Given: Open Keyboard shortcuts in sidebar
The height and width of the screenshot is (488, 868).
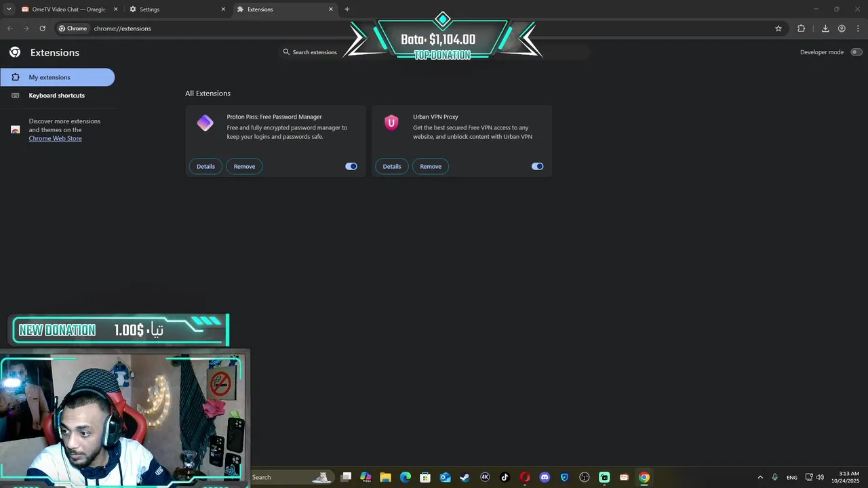Looking at the screenshot, I should click(58, 96).
